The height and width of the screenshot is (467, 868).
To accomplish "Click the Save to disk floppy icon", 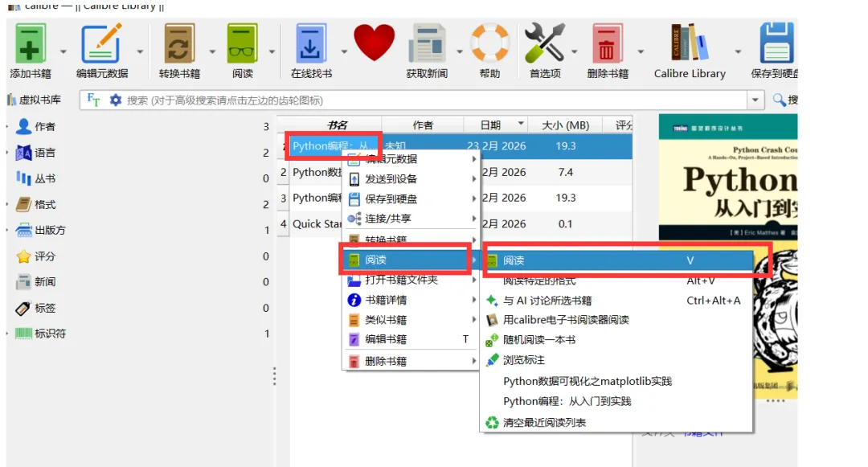I will 776,43.
